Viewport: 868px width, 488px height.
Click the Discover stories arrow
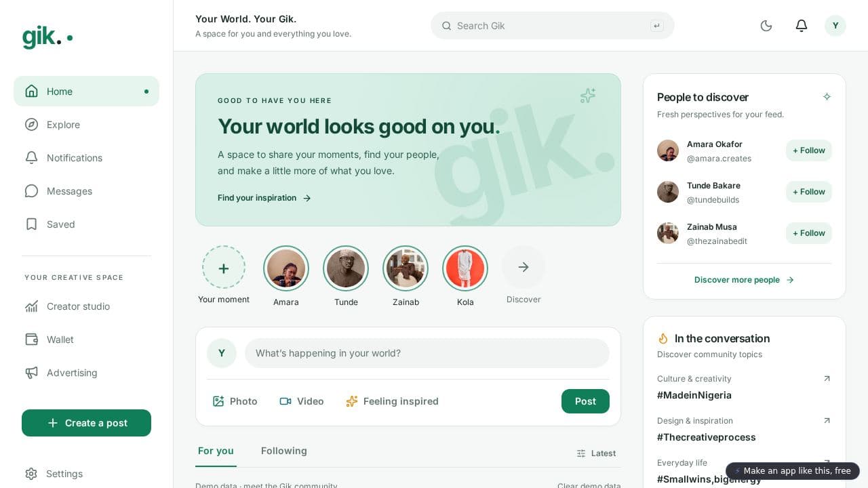[x=524, y=267]
